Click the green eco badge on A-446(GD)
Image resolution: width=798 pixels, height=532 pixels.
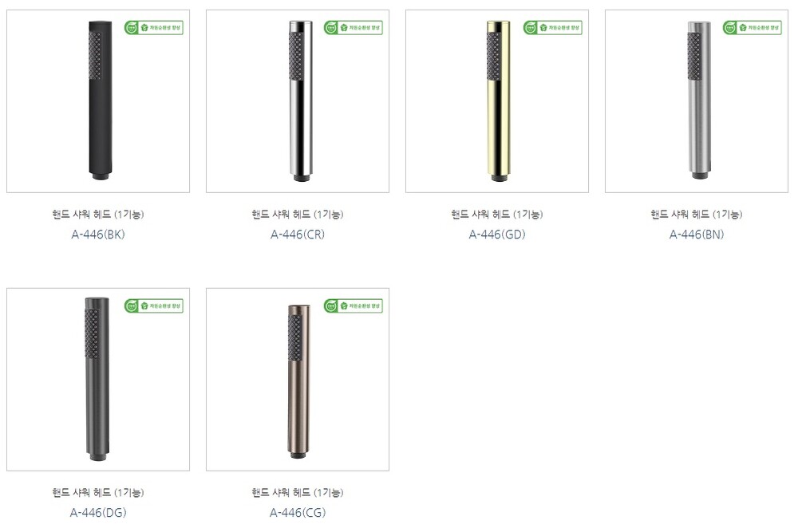coord(553,27)
